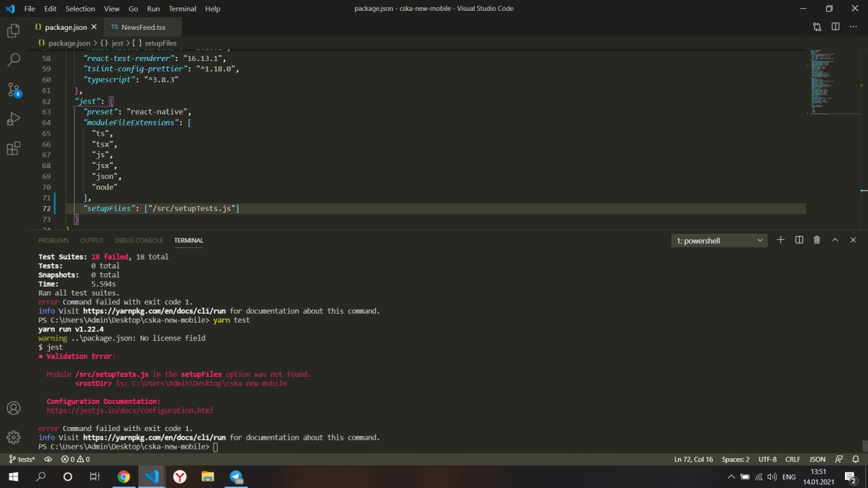Open the Help menu

click(212, 9)
